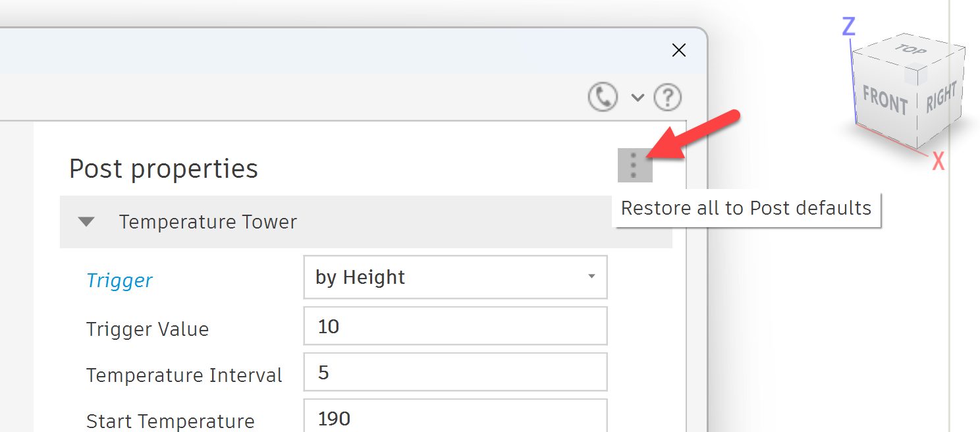The image size is (980, 432).
Task: Click the TOP face of the ViewCube
Action: point(910,53)
